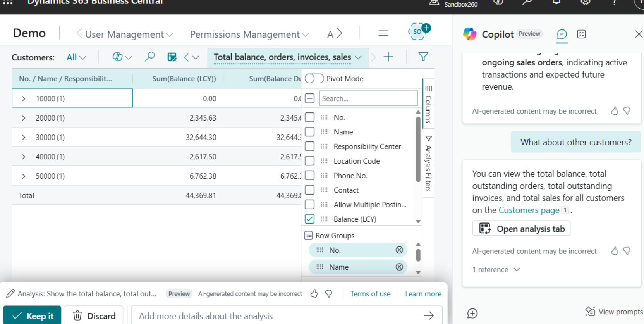Check the Contact column checkbox
The width and height of the screenshot is (644, 324).
click(x=309, y=190)
